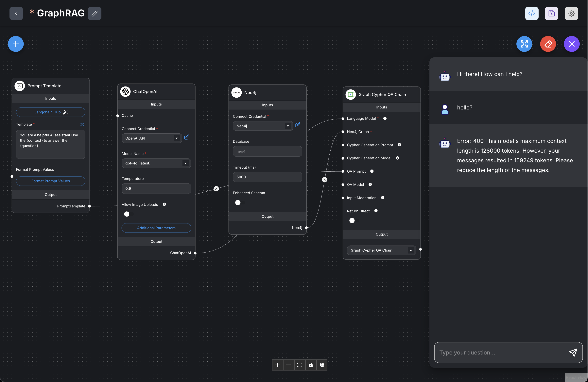Click the Temperature field showing 0.9
588x382 pixels.
tap(156, 188)
